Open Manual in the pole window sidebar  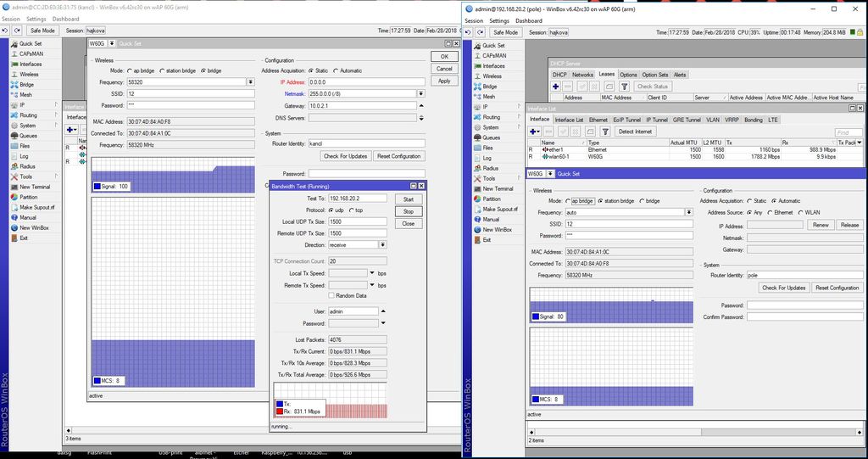click(491, 219)
